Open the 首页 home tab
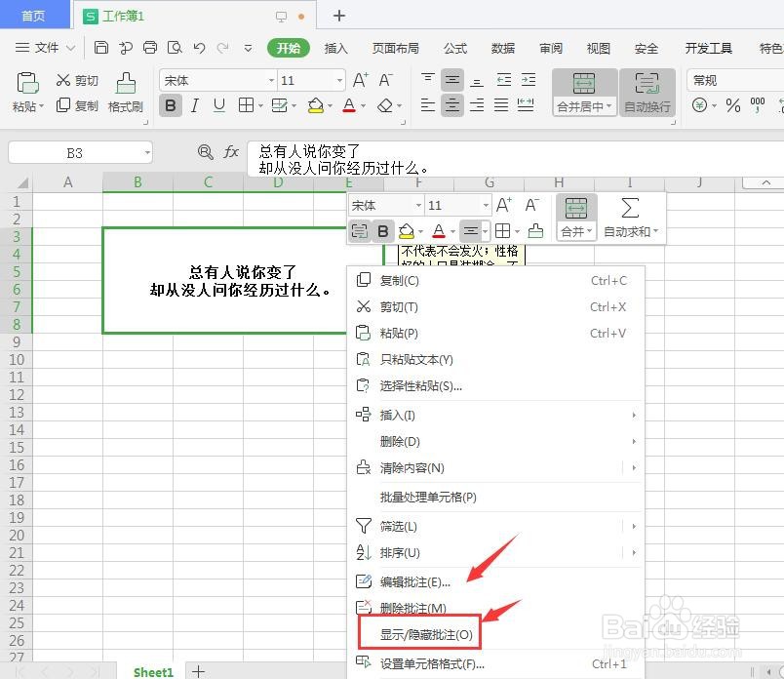Image resolution: width=784 pixels, height=679 pixels. pyautogui.click(x=33, y=16)
